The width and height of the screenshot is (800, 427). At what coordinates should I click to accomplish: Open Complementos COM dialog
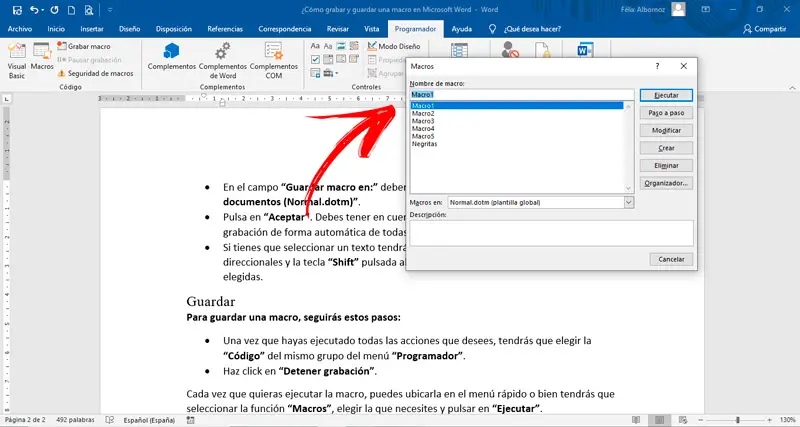pos(273,61)
